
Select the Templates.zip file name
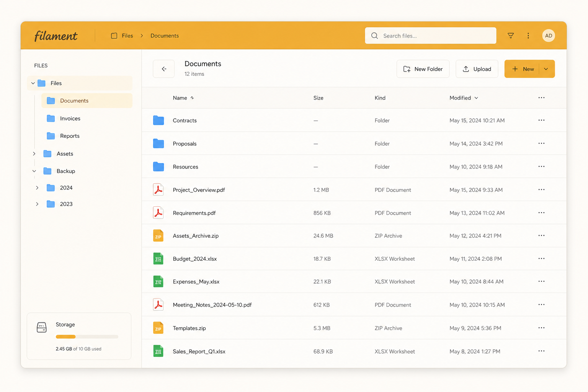coord(189,328)
